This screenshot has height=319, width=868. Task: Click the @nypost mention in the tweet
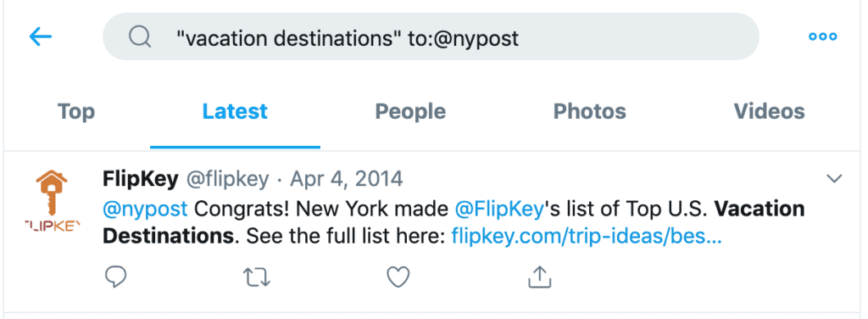click(146, 210)
